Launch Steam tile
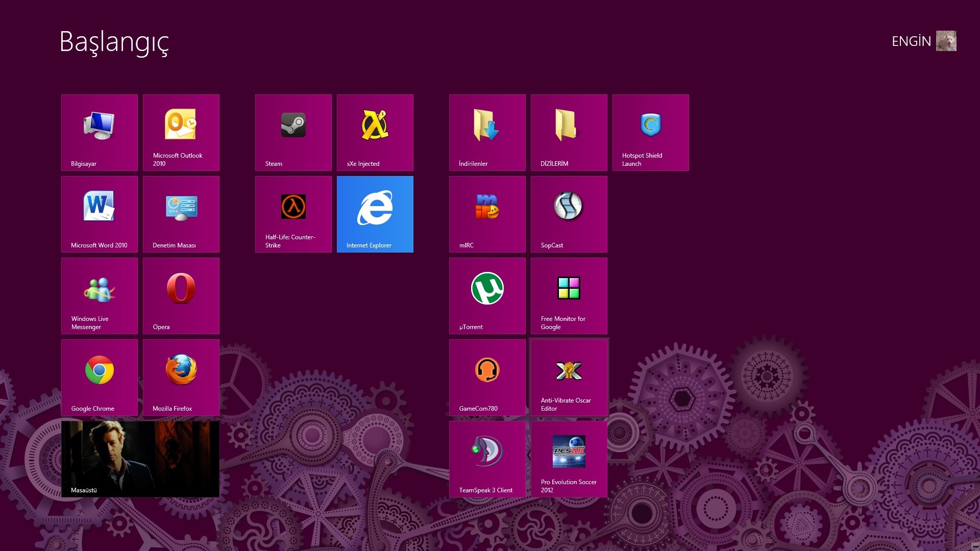Image resolution: width=980 pixels, height=551 pixels. [293, 133]
